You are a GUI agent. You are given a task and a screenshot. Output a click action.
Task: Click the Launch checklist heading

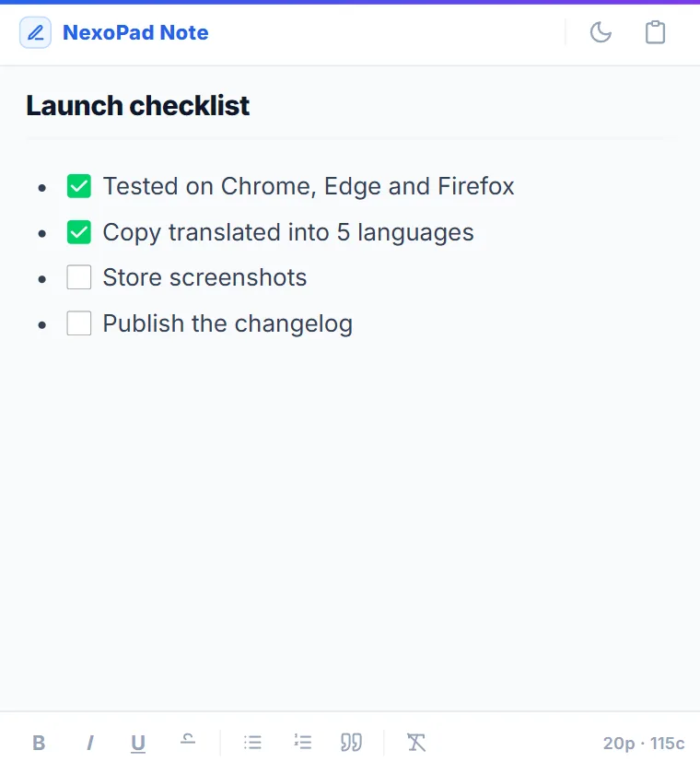[138, 105]
